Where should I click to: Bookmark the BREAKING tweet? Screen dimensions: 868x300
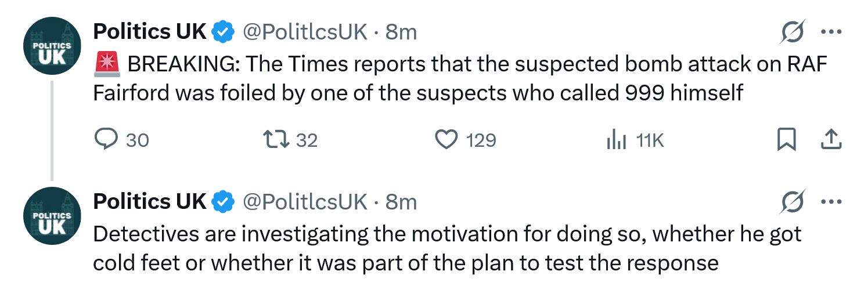786,140
